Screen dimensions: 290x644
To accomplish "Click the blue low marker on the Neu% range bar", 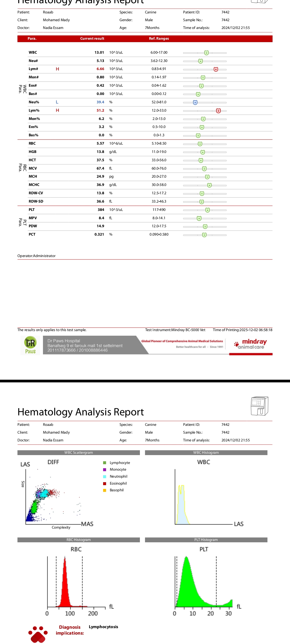I will (195, 102).
